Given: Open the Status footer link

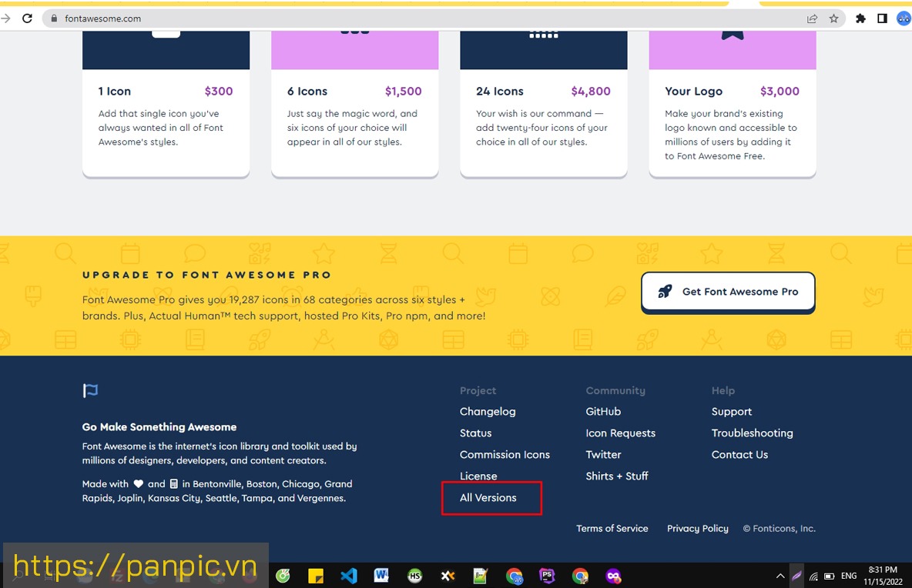Looking at the screenshot, I should [476, 433].
